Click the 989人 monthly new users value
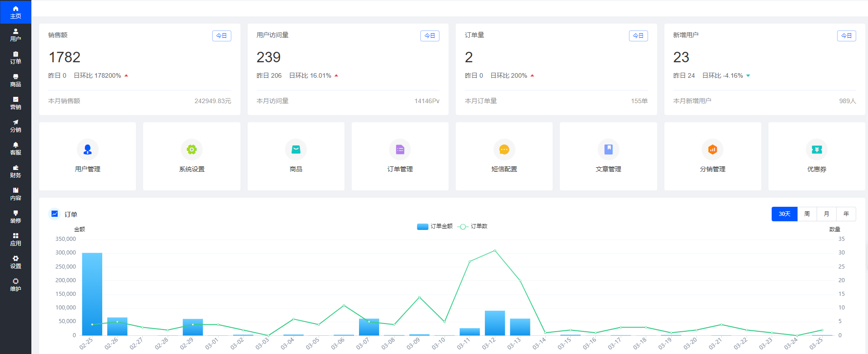This screenshot has height=354, width=868. tap(848, 101)
